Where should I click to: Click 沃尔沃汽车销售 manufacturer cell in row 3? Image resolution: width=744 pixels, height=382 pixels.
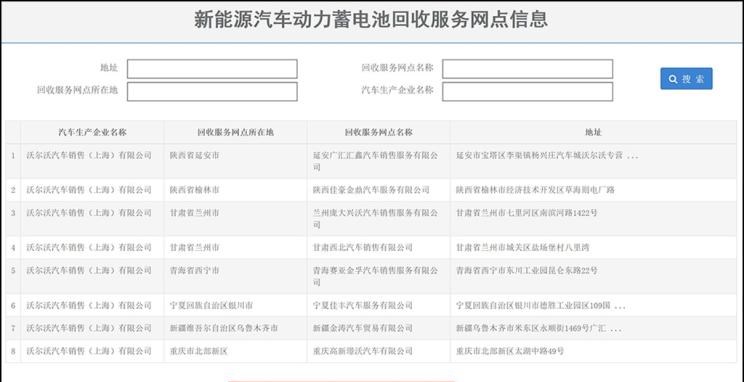pyautogui.click(x=89, y=213)
